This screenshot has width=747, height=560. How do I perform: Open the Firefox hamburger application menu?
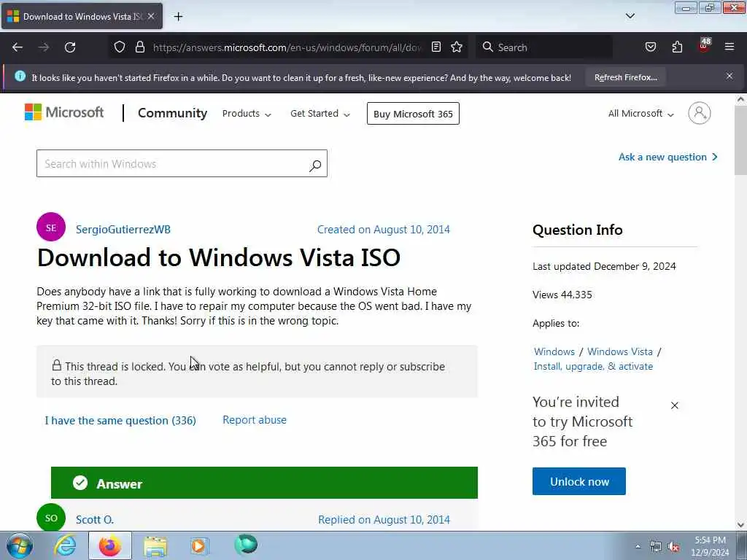[x=729, y=47]
